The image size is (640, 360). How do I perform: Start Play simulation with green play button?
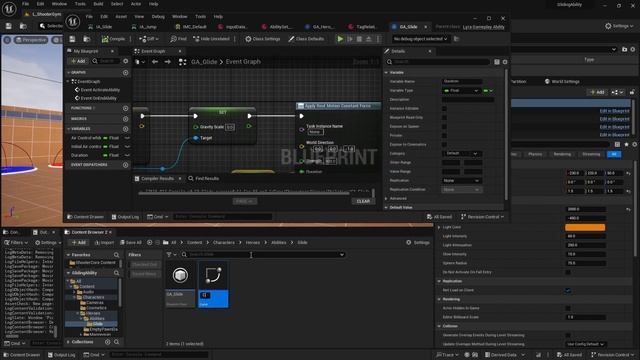[x=340, y=39]
